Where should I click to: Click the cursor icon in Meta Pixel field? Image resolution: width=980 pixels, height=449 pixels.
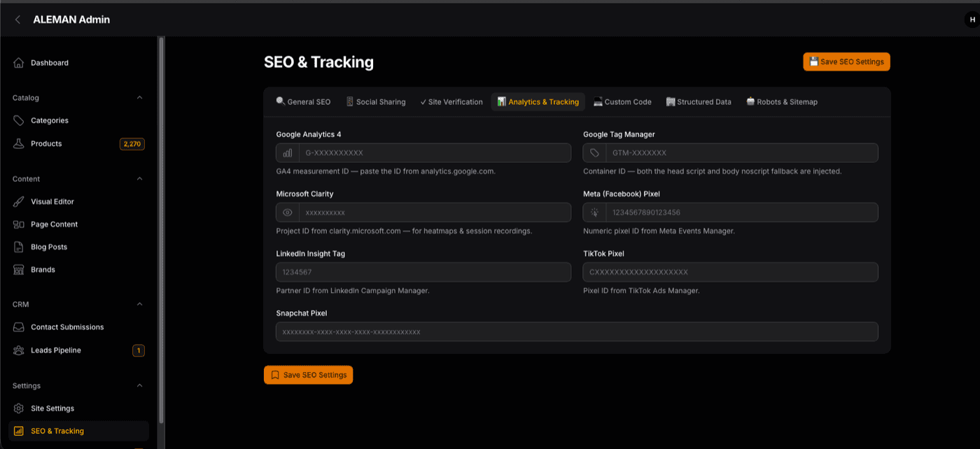click(x=594, y=213)
